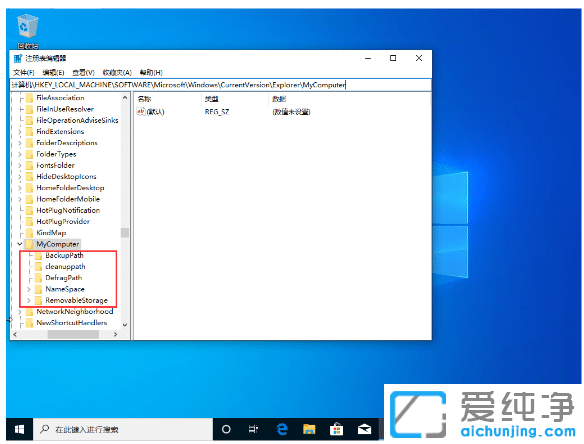Open the Windows Start button
Screen dimensions: 584x444
pos(20,429)
